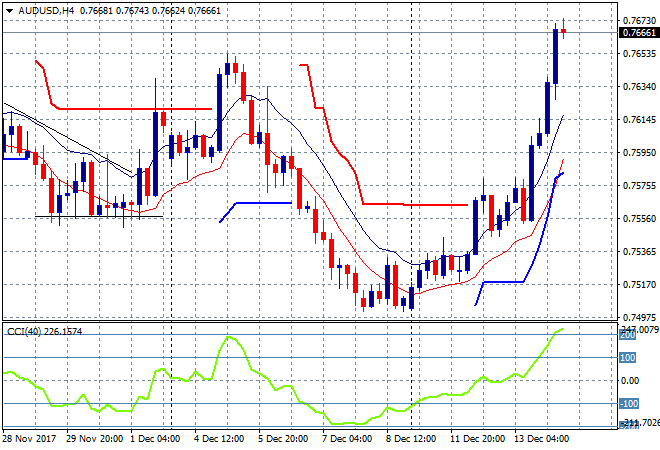Screen dimensions: 660x450
Task: Click the 0.75950 price scale label
Action: coord(639,152)
